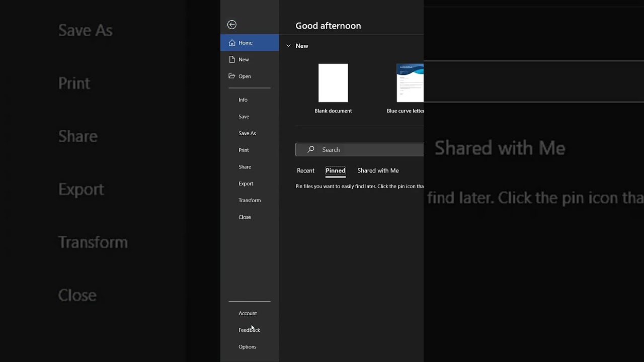The height and width of the screenshot is (362, 644).
Task: Switch to Shared with Me tab
Action: point(378,170)
